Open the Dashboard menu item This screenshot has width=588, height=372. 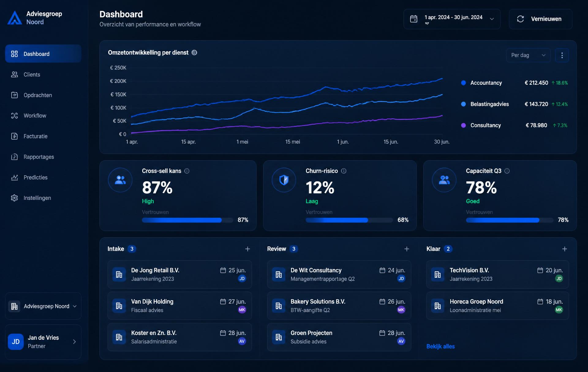tap(43, 54)
